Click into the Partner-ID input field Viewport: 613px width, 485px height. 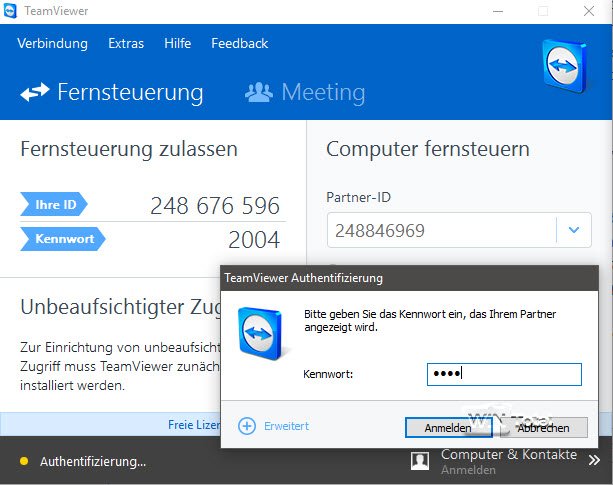442,230
